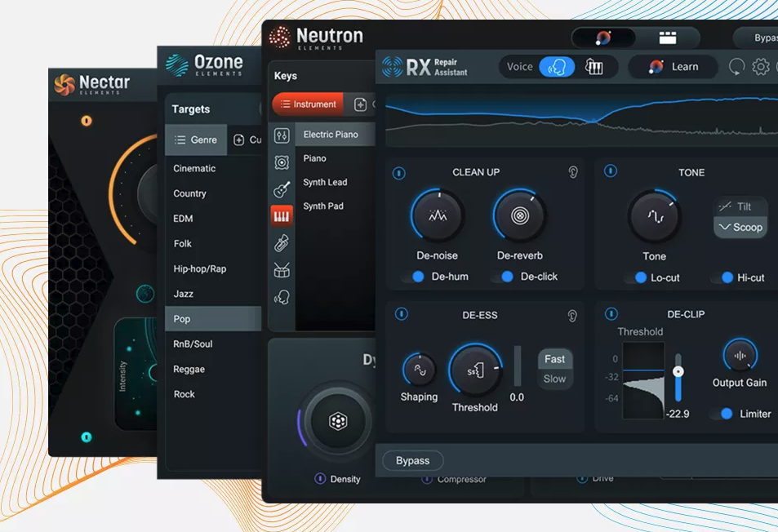Select the keys piano category in Neutron sidebar
Viewport: 778px width, 532px height.
(x=282, y=216)
